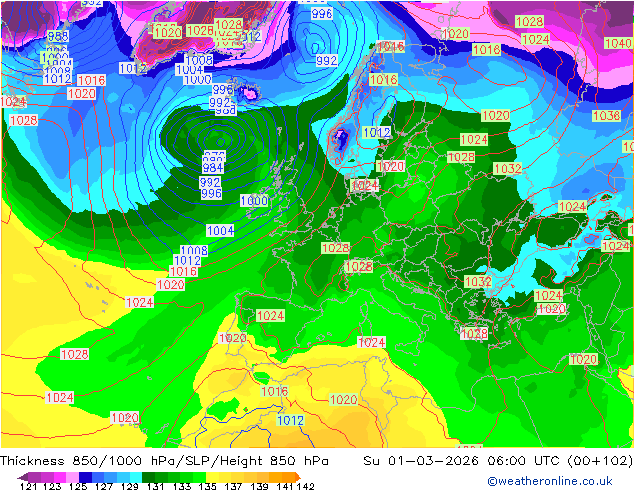This screenshot has width=634, height=490.
Task: Click the red 1020 label over southern Sweden
Action: click(391, 166)
